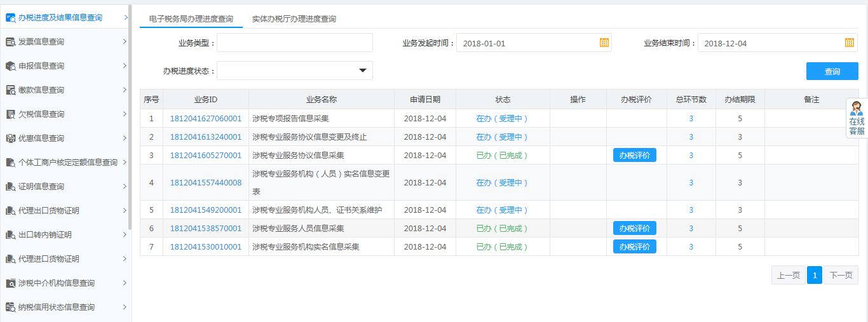This screenshot has height=322, width=868.
Task: Click 办税评价 button for row 3
Action: click(634, 155)
